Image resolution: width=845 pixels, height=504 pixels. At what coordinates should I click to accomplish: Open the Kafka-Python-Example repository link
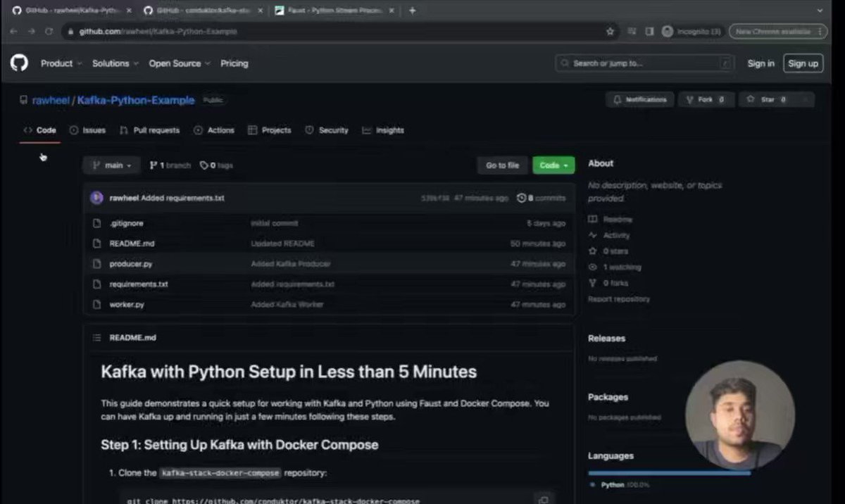pos(136,100)
